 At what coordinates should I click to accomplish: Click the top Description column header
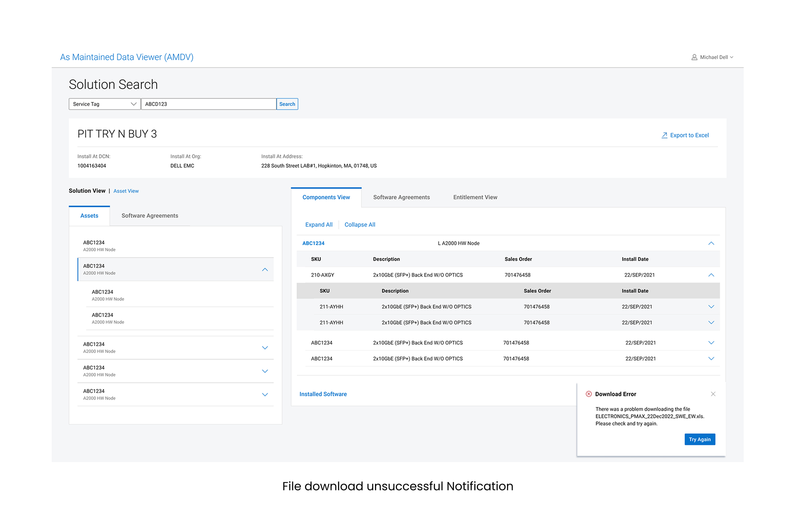point(387,259)
